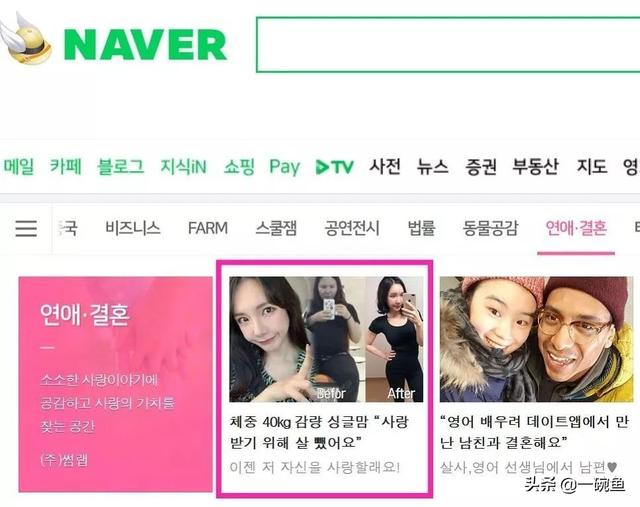
Task: Open the 메일 mail link
Action: (x=19, y=167)
